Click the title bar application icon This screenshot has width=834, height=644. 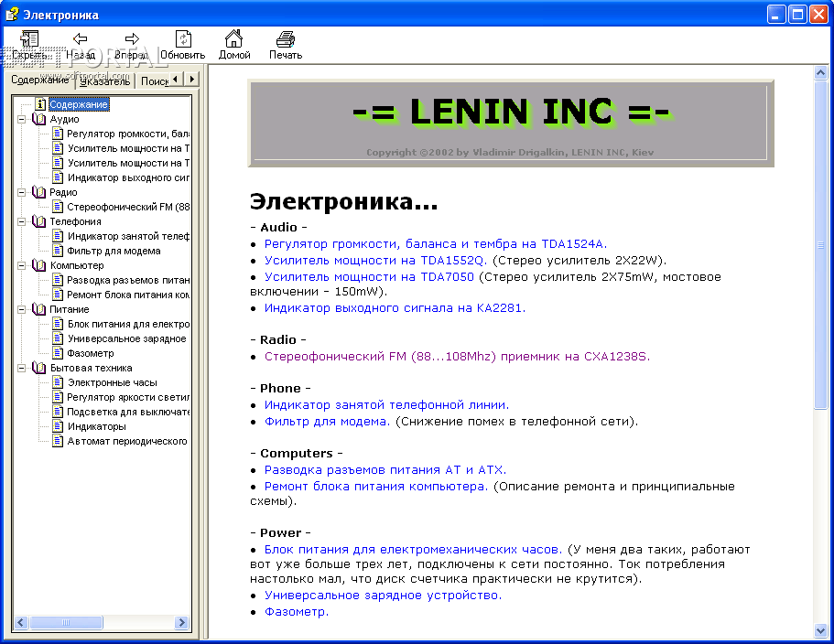coord(12,15)
